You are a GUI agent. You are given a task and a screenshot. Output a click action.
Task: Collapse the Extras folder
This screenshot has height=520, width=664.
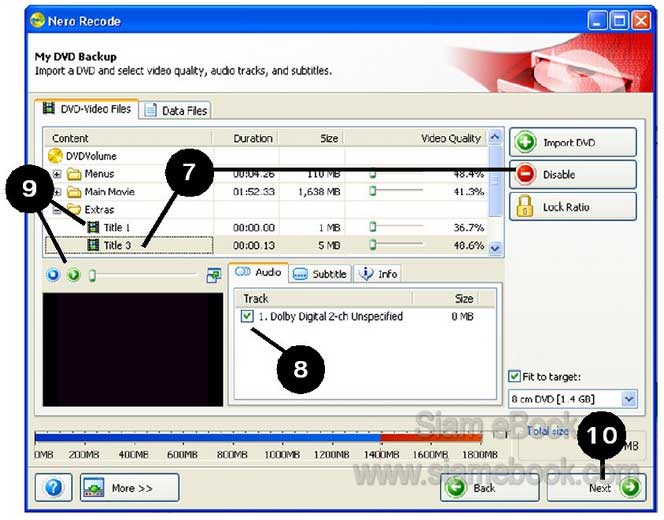point(57,210)
